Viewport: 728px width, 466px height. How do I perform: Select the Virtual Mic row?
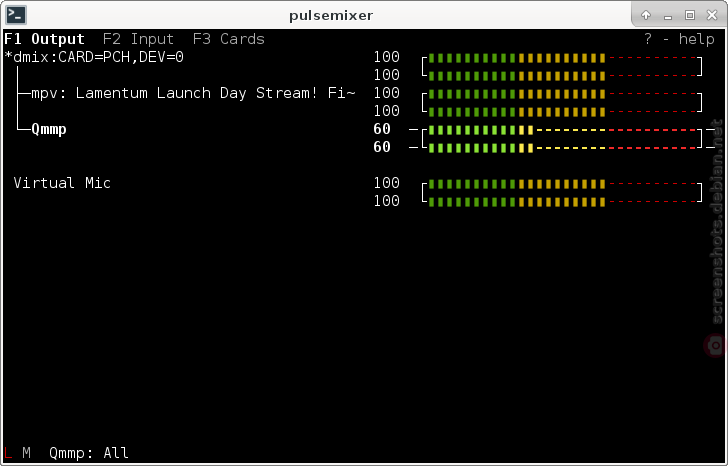pos(62,183)
